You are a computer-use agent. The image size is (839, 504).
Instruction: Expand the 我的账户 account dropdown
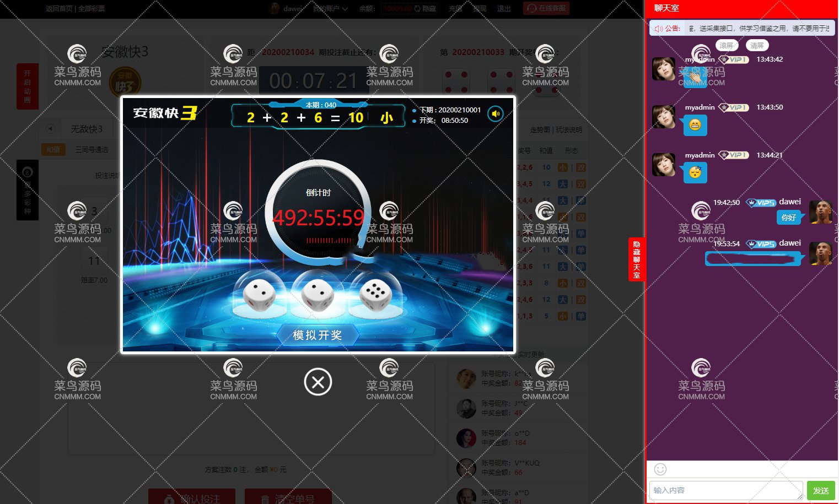[x=330, y=8]
